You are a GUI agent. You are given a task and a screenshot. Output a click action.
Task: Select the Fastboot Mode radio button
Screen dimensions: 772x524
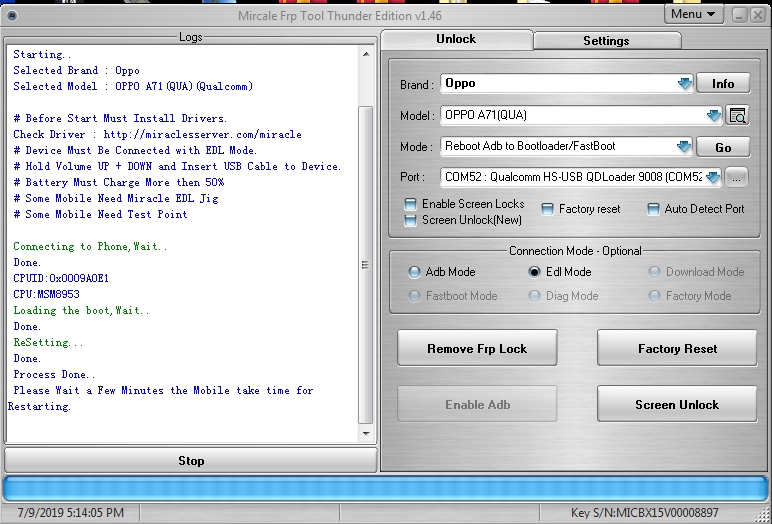point(414,296)
